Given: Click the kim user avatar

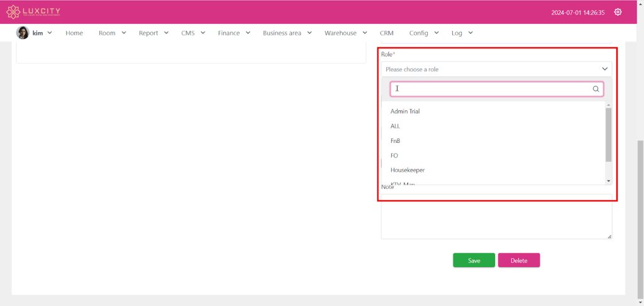Looking at the screenshot, I should [x=23, y=33].
